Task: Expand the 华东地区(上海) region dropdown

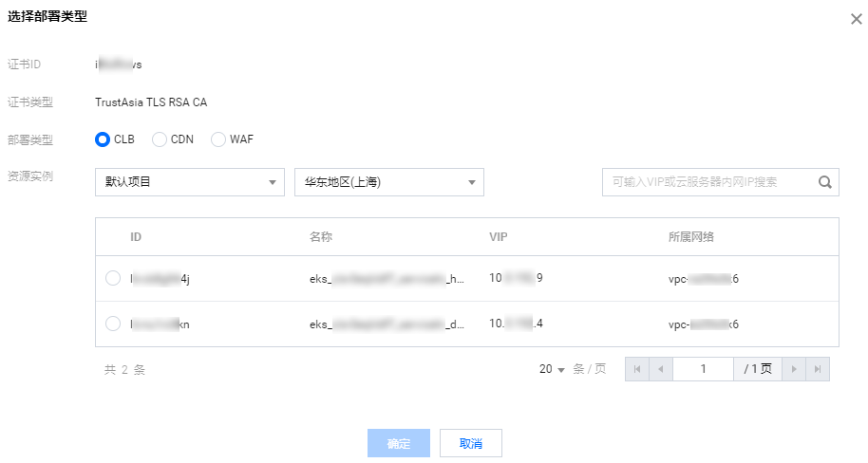Action: tap(389, 182)
